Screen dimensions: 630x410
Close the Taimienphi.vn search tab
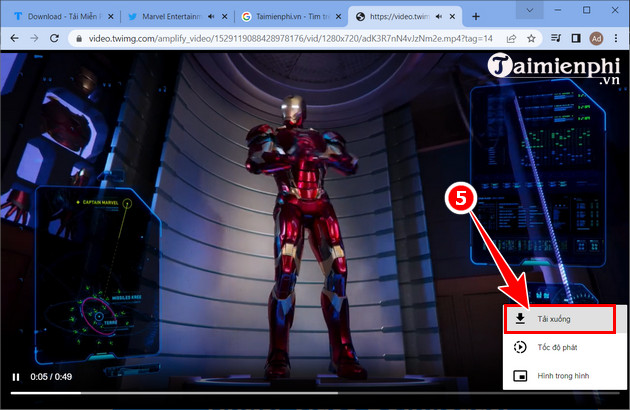338,16
